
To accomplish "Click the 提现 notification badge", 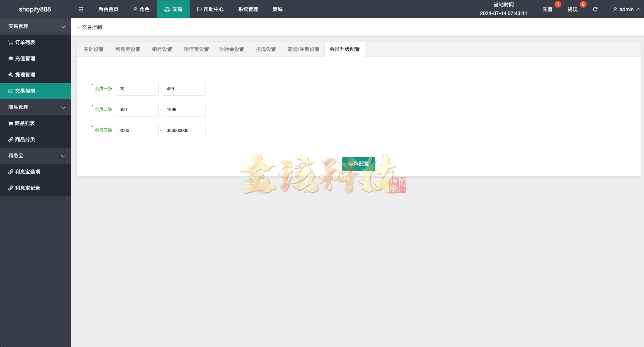I will pos(583,4).
